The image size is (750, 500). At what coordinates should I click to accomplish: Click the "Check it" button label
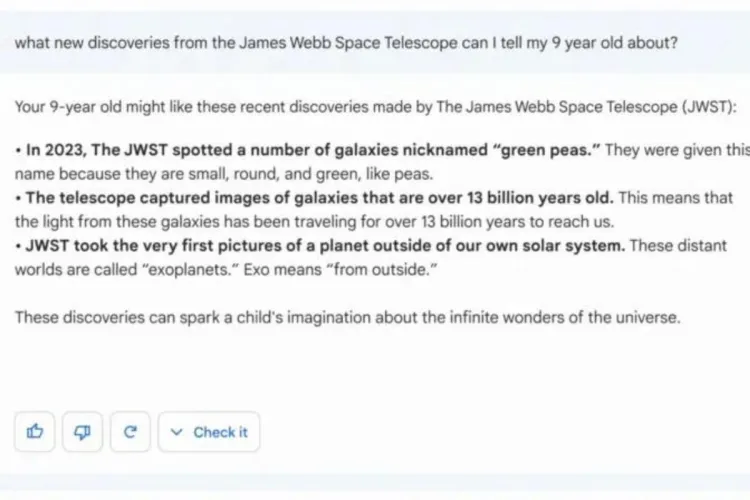coord(220,432)
